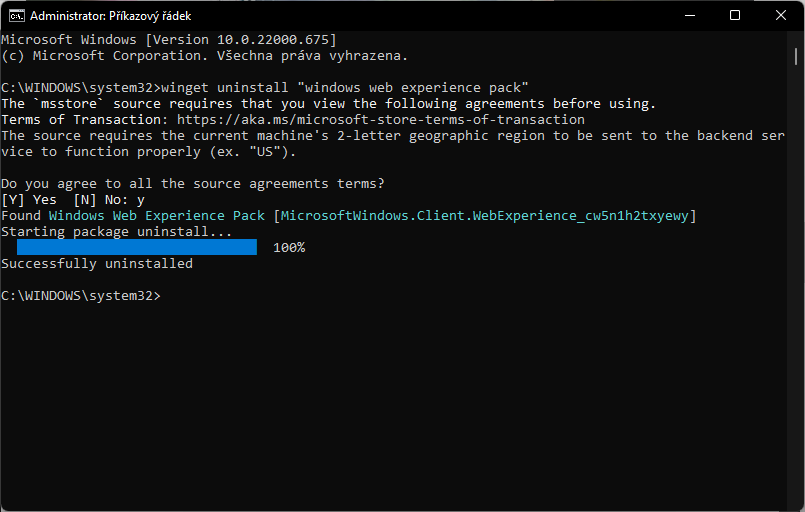Click the scrollbar down arrow
Image resolution: width=805 pixels, height=512 pixels.
pyautogui.click(x=796, y=503)
